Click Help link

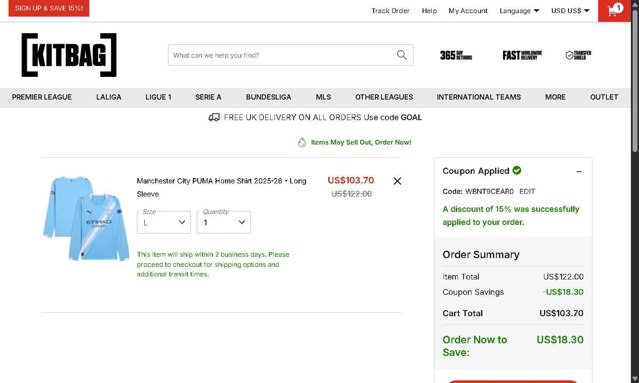coord(429,11)
